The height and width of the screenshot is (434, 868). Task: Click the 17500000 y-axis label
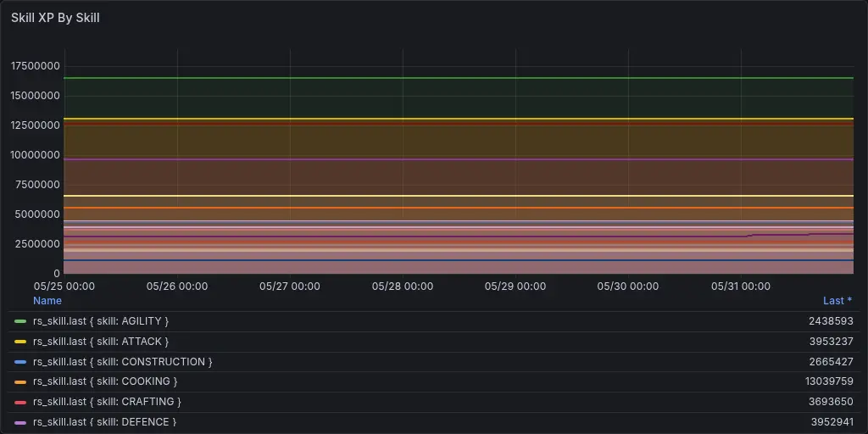(x=36, y=66)
